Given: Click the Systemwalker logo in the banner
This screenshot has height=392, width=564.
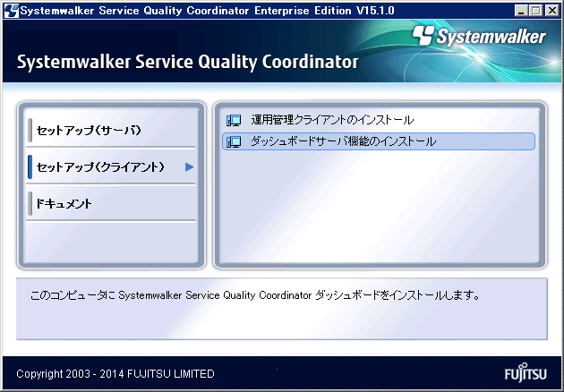Looking at the screenshot, I should tap(479, 36).
